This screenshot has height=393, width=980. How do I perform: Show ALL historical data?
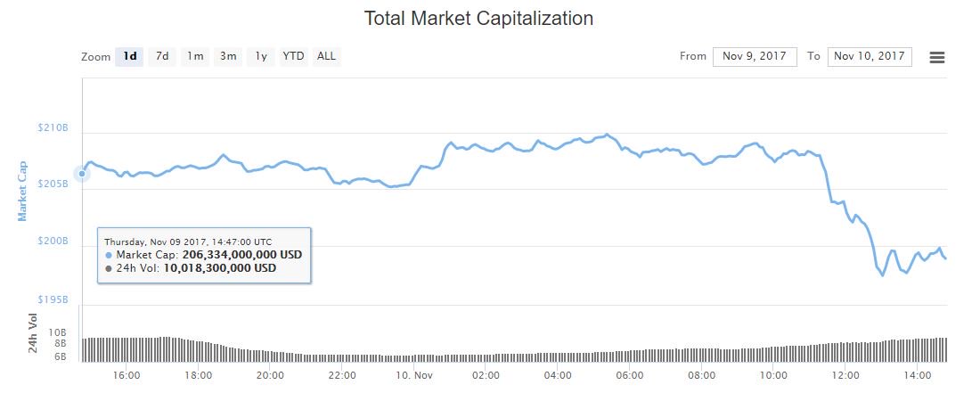coord(327,56)
